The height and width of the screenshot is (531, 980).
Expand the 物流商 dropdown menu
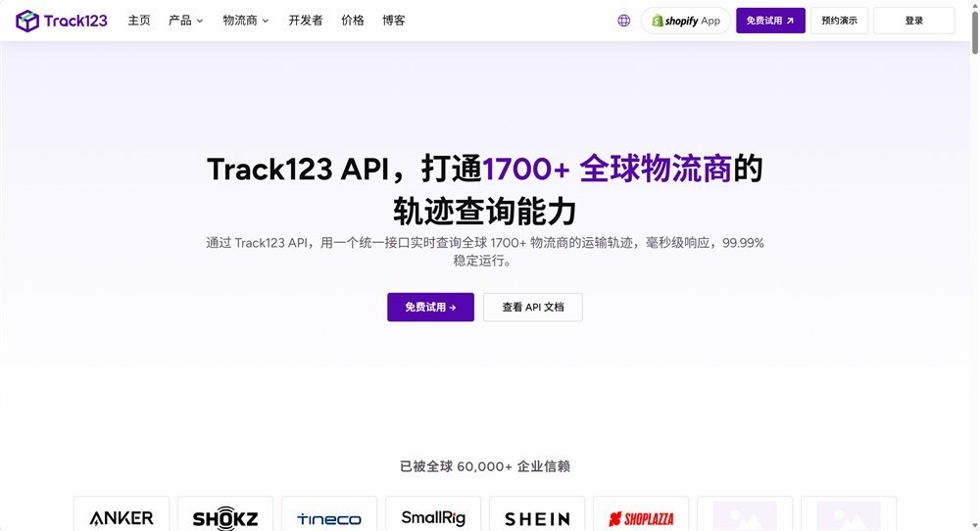[x=246, y=21]
